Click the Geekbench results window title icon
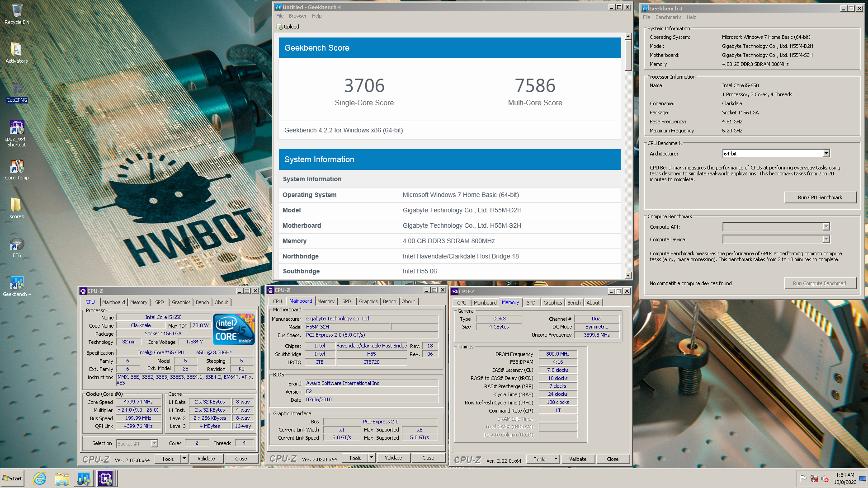 [x=278, y=7]
